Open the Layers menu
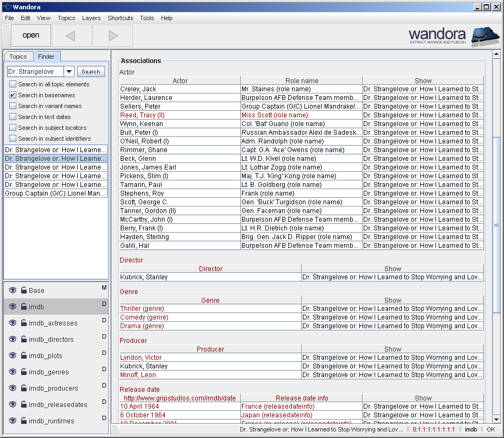504x438 pixels. [91, 18]
